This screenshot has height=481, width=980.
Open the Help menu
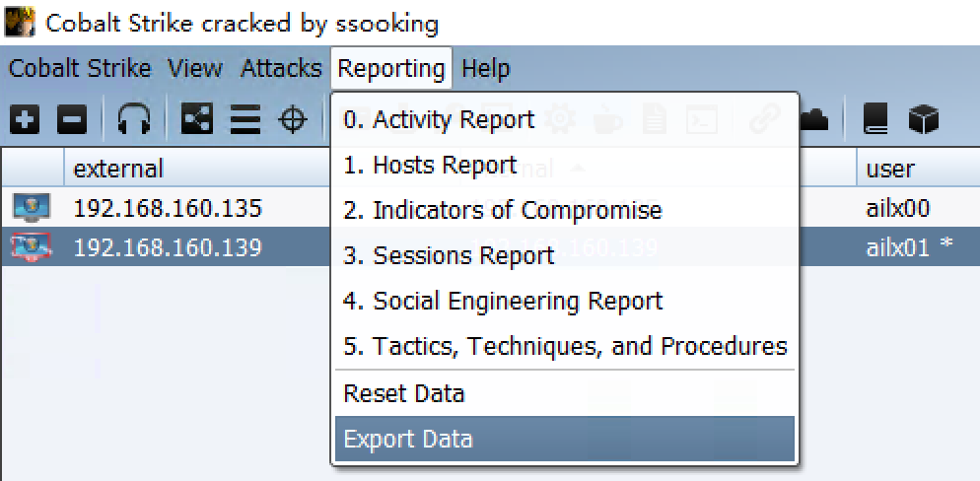pyautogui.click(x=486, y=69)
